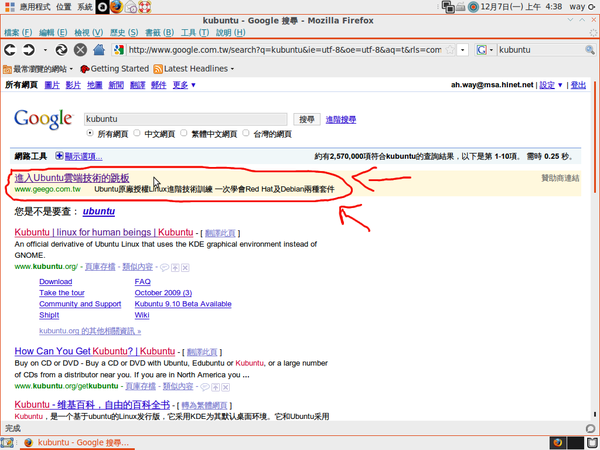
Task: Select the 中文網頁 radio button
Action: [137, 133]
